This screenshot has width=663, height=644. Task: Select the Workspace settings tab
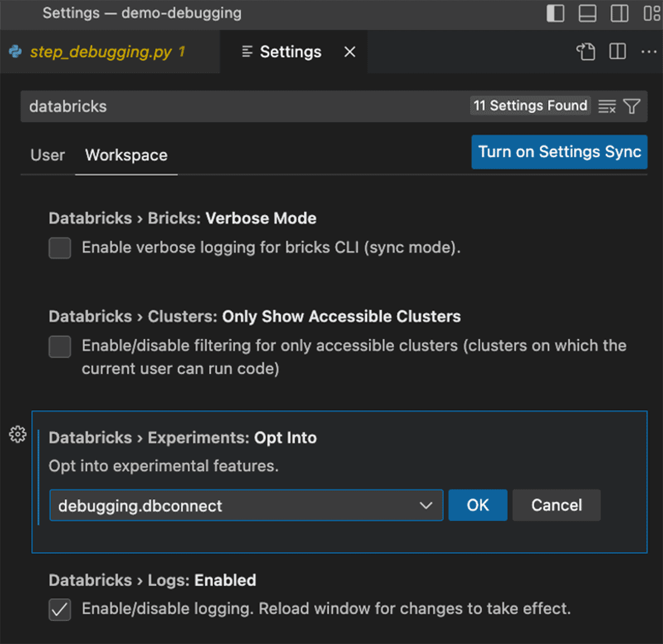[x=126, y=155]
